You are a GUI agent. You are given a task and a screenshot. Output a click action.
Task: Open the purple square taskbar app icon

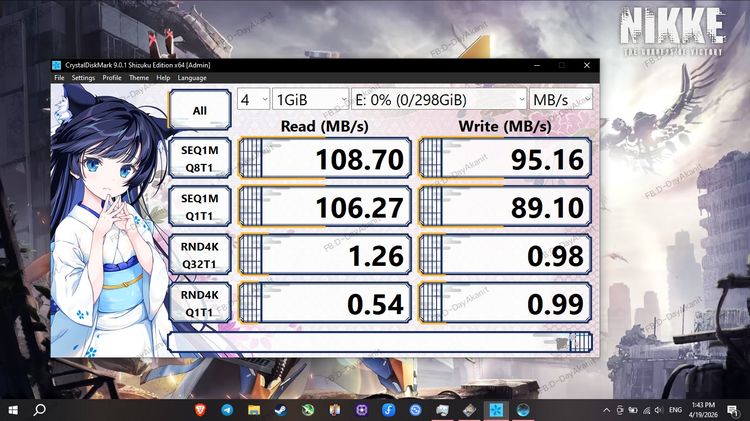point(362,410)
